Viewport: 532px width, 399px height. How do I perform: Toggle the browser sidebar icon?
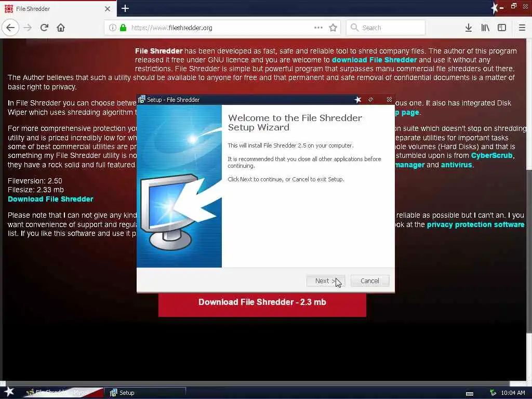tap(502, 28)
